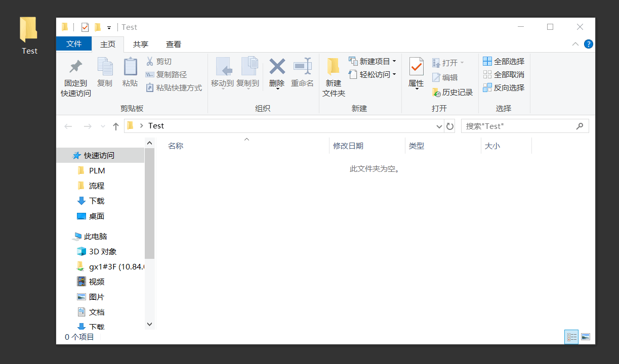Screen dimensions: 619x364
Task: Click the Paste (粘贴) clipboard icon
Action: (130, 66)
